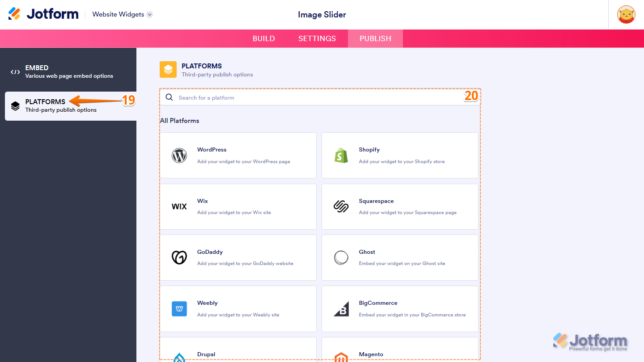Select the Ghost platform card
This screenshot has height=362, width=644.
(400, 257)
